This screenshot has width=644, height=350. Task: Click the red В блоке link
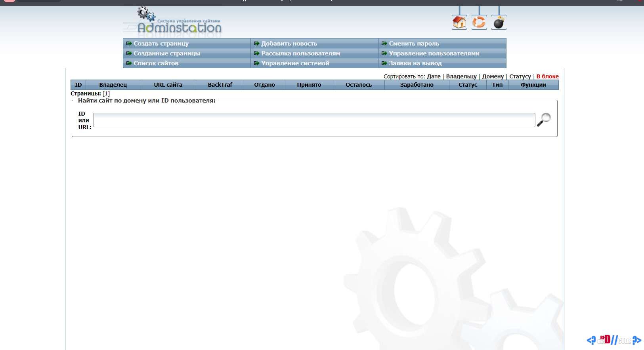[x=547, y=76]
